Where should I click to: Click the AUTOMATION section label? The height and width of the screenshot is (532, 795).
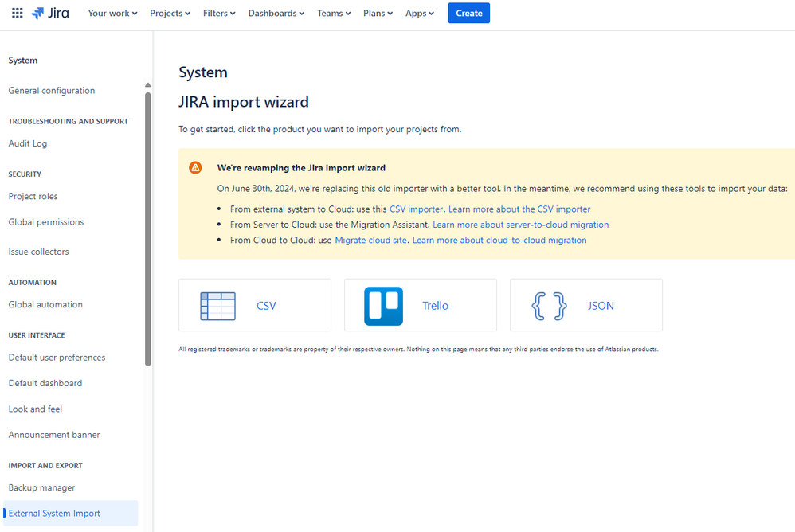tap(33, 283)
